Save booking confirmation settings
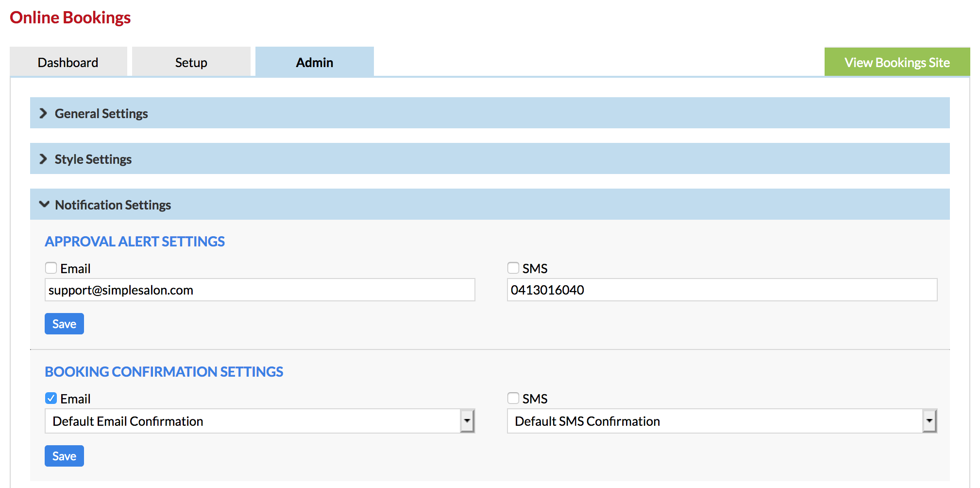This screenshot has height=488, width=980. 64,456
